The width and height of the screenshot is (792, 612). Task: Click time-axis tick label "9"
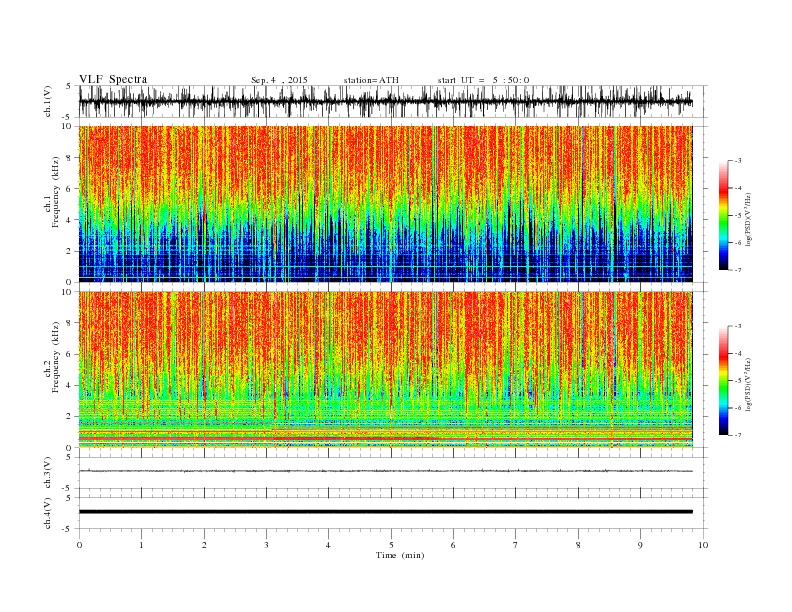point(640,545)
